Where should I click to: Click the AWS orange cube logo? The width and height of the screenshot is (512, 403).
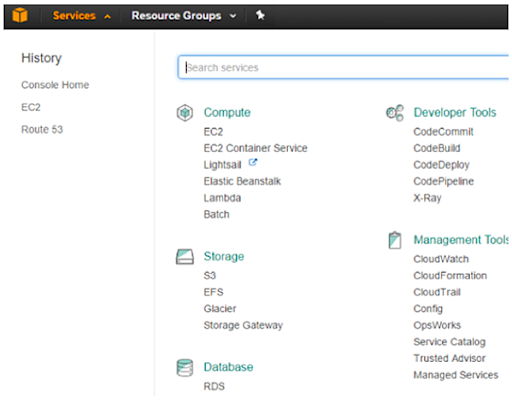pos(20,15)
